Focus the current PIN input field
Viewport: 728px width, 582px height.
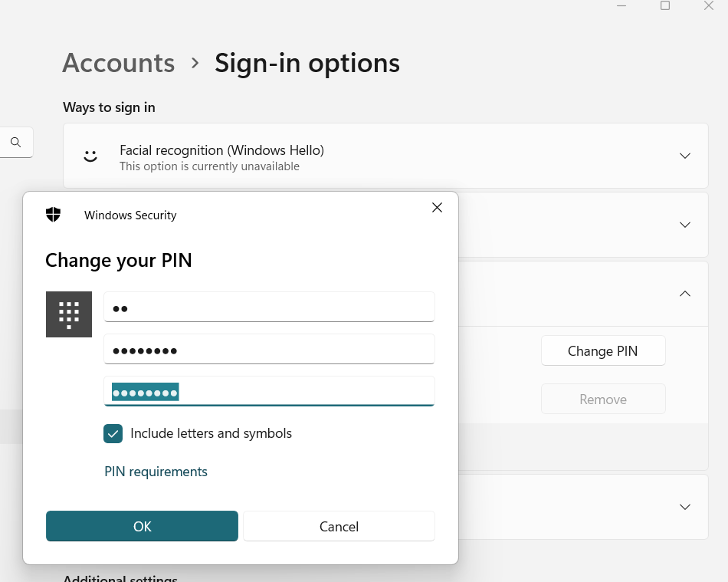coord(268,307)
